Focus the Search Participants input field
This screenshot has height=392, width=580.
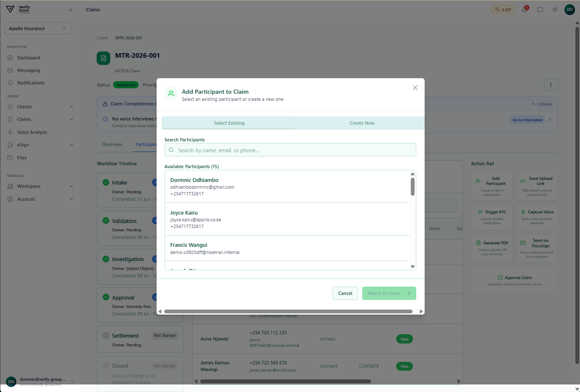point(290,150)
